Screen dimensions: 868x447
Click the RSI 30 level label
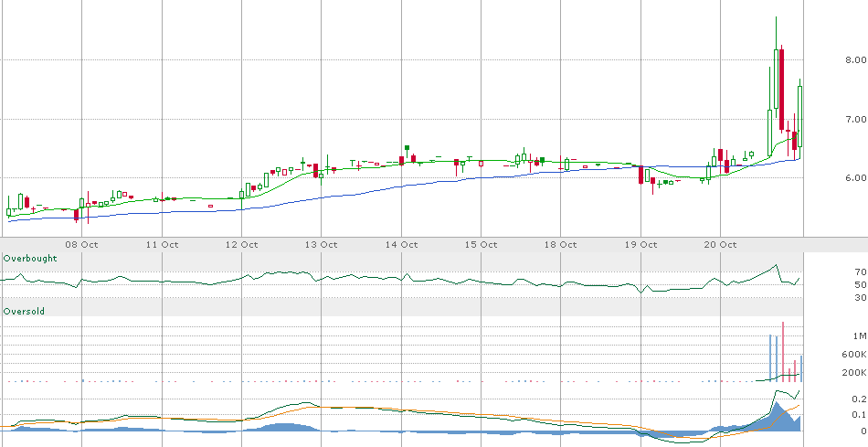861,297
